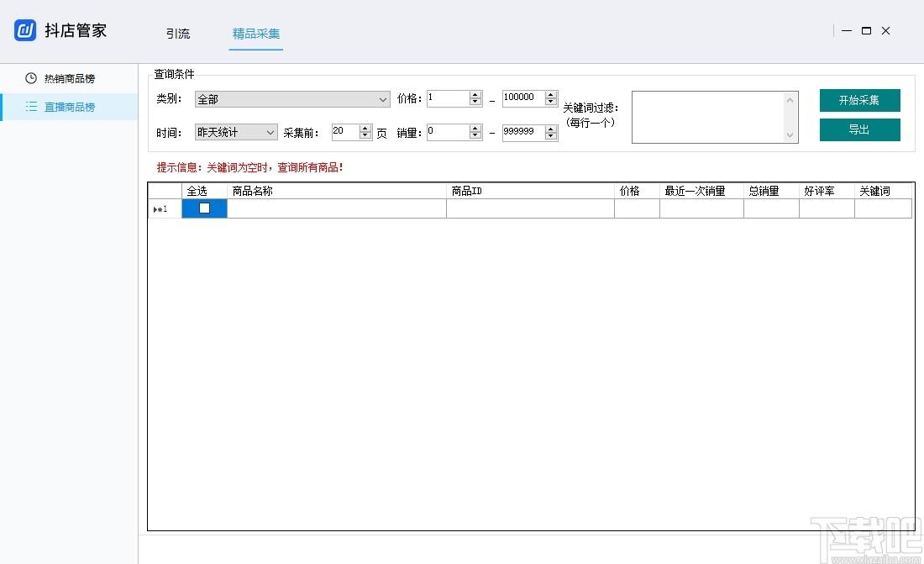Click the 导出 button
Viewport: 924px width, 564px height.
860,129
